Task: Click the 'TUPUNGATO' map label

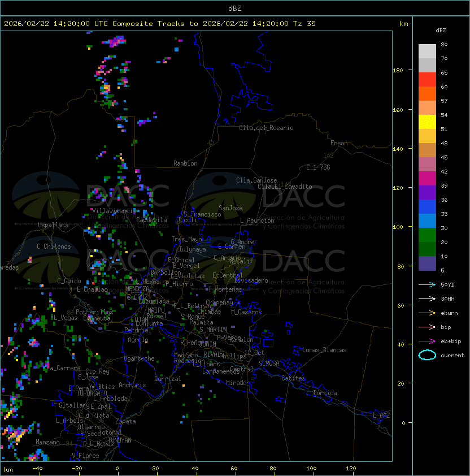Action: pos(92,393)
